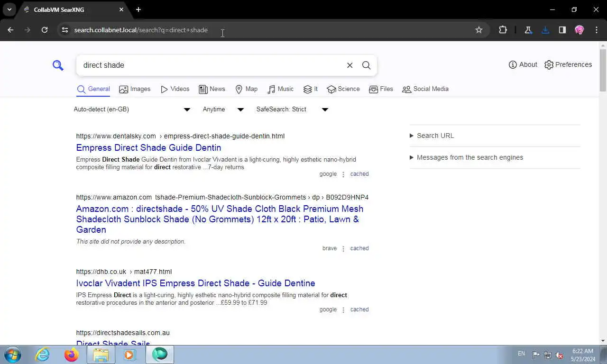Launch Firefox from taskbar
Viewport: 607px width, 364px height.
72,355
